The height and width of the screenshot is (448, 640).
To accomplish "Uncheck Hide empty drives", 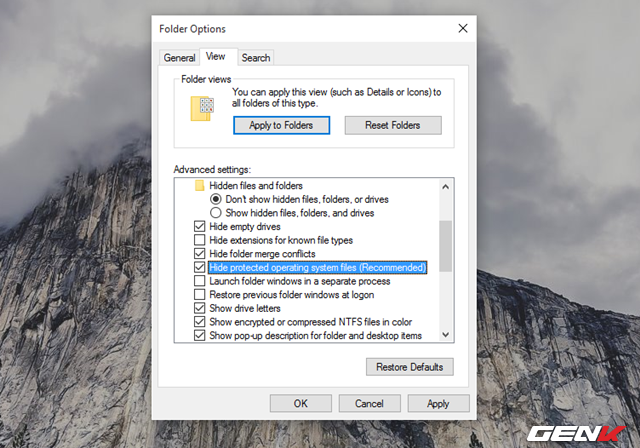I will tap(200, 226).
